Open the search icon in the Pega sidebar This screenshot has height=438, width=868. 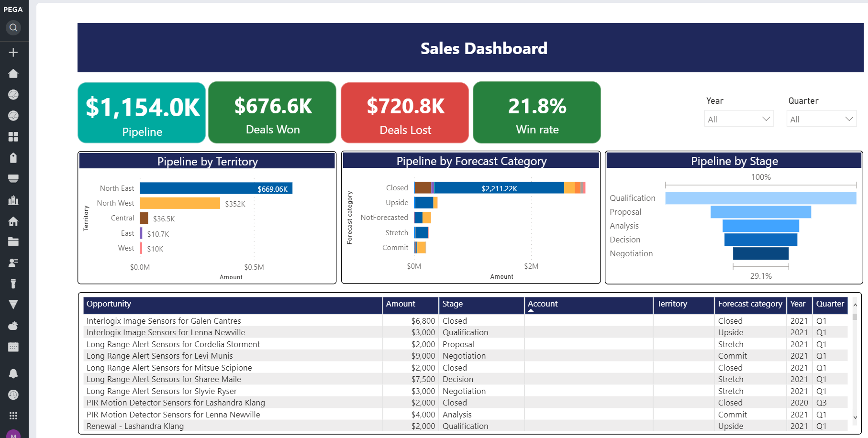pyautogui.click(x=13, y=28)
